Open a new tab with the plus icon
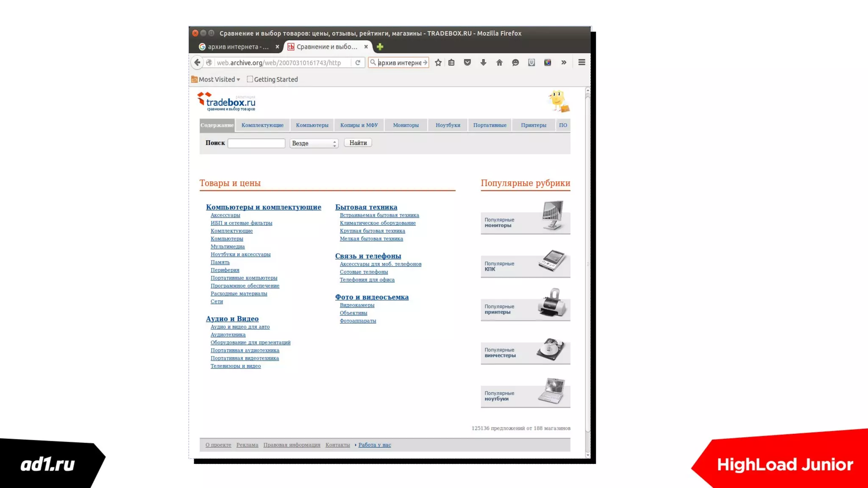The width and height of the screenshot is (868, 488). (x=380, y=47)
